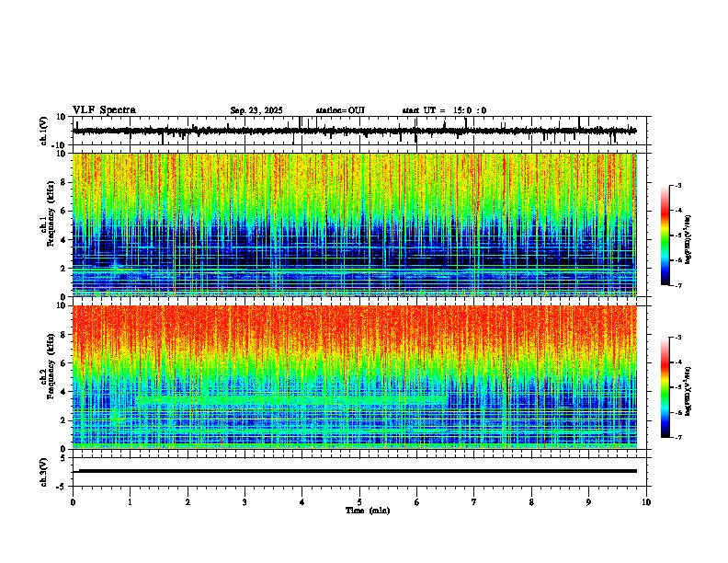Click the ch.2 spectrogram color bar

[665, 387]
